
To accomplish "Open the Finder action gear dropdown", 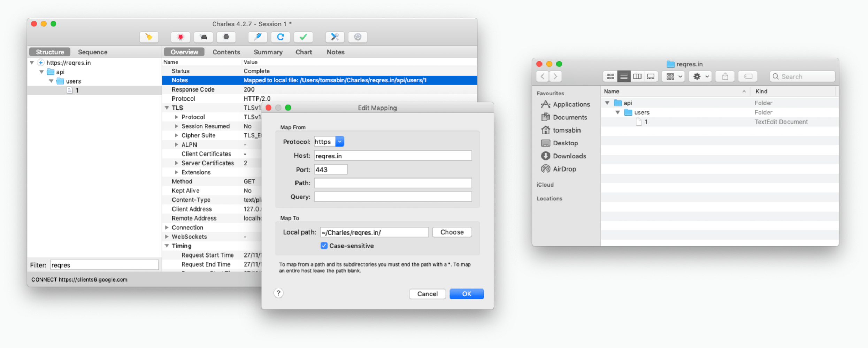I will [x=700, y=77].
